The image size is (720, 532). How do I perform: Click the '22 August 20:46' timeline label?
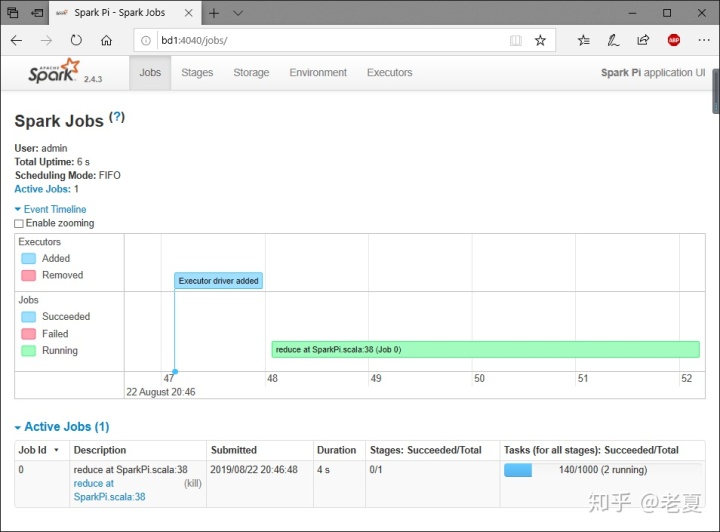click(161, 392)
